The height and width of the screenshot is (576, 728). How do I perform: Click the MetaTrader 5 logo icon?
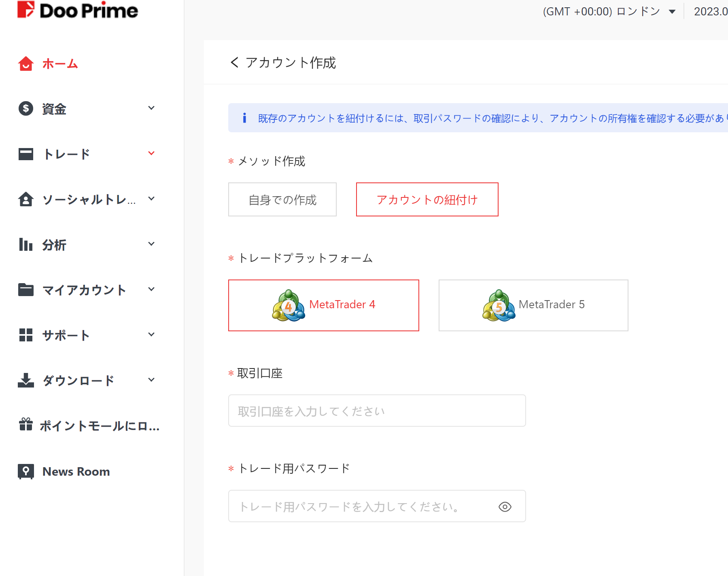pyautogui.click(x=499, y=305)
